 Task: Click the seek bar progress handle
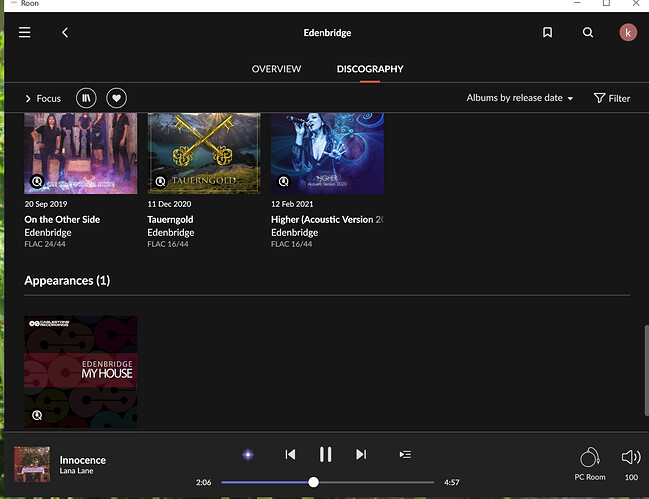[x=313, y=482]
